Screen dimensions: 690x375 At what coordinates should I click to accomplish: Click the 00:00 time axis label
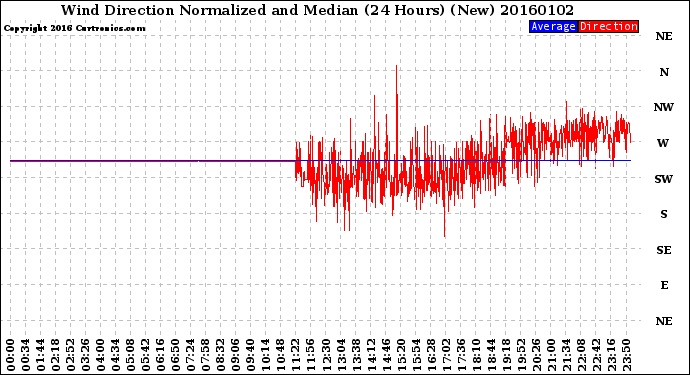[11, 355]
